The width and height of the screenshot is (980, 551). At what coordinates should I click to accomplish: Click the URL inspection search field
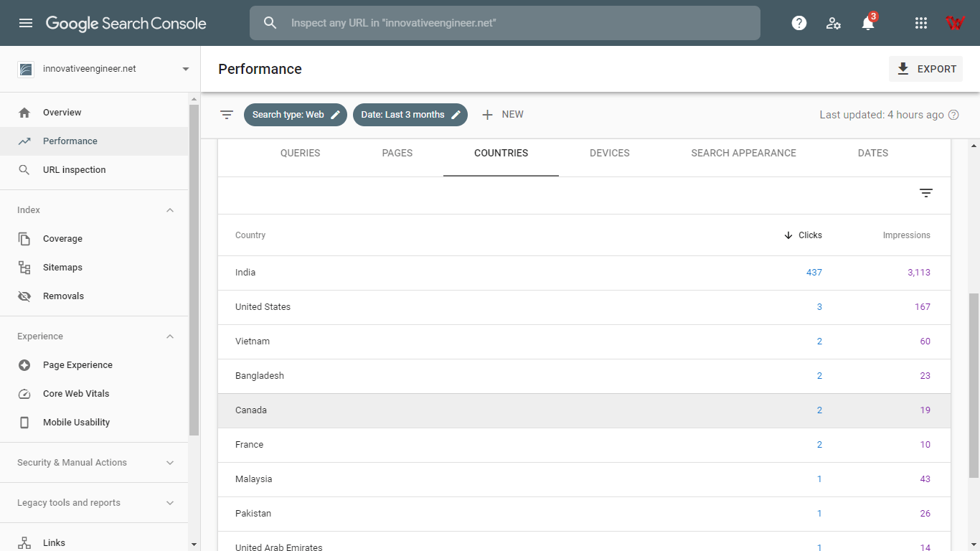tap(505, 23)
